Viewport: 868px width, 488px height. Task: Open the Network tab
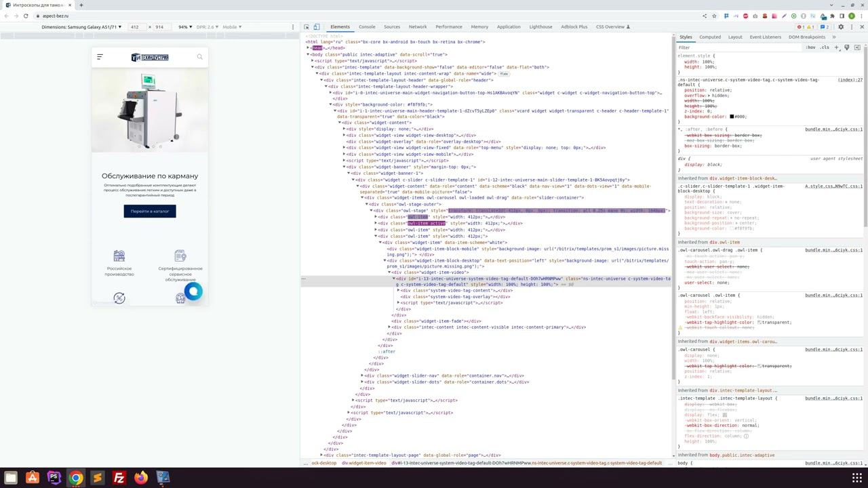pyautogui.click(x=418, y=27)
